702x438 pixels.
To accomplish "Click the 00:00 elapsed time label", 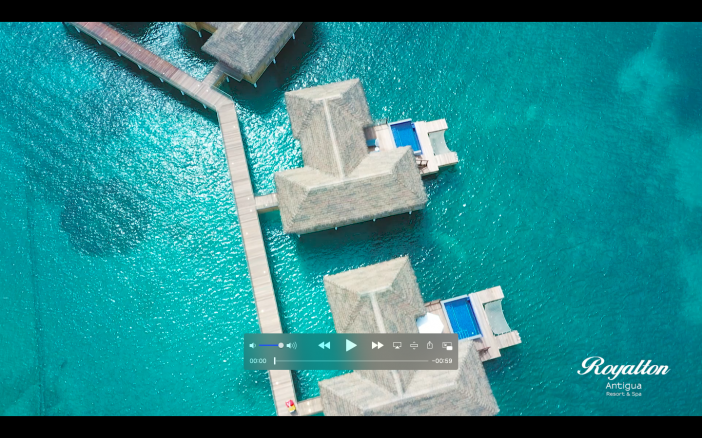I will 258,361.
